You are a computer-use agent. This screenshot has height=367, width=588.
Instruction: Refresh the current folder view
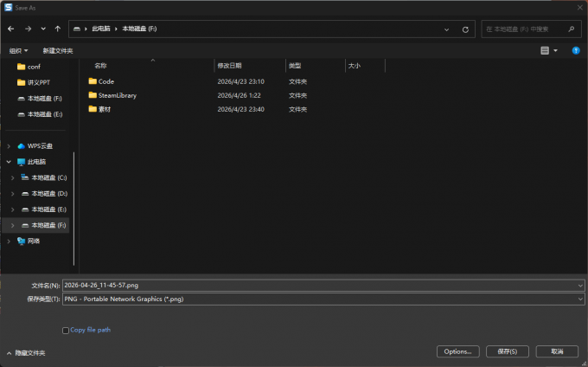tap(465, 29)
